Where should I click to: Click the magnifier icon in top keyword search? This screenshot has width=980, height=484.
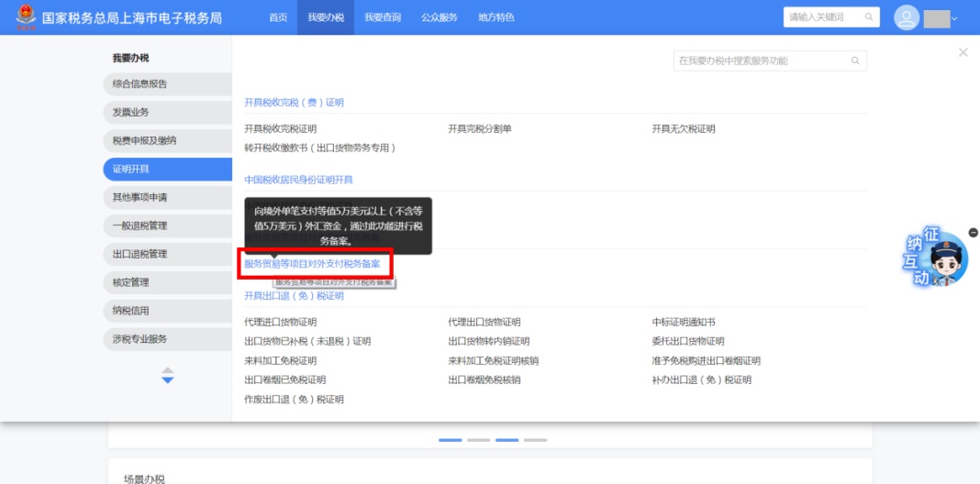(x=866, y=17)
